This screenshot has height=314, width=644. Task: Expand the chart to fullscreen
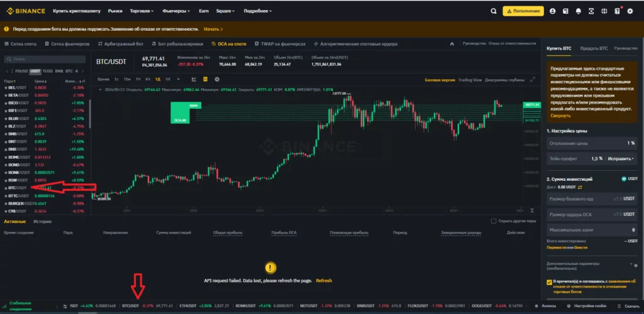point(533,80)
